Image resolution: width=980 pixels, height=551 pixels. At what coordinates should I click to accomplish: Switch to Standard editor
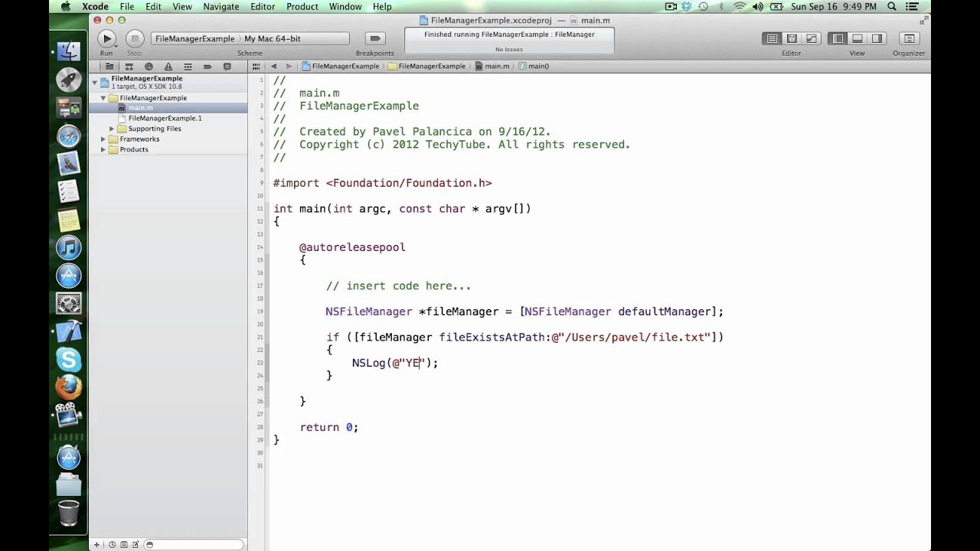[x=772, y=38]
